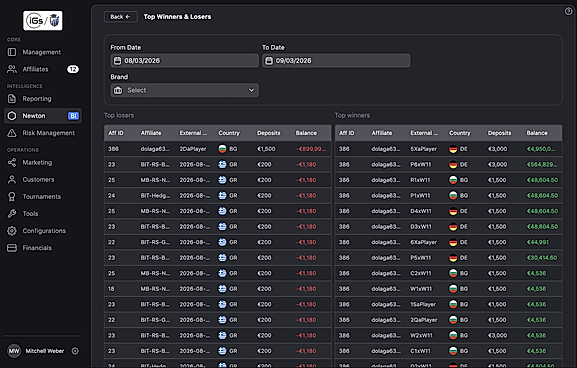Click €44,991 balance in Top winners
The image size is (577, 368).
click(x=538, y=242)
